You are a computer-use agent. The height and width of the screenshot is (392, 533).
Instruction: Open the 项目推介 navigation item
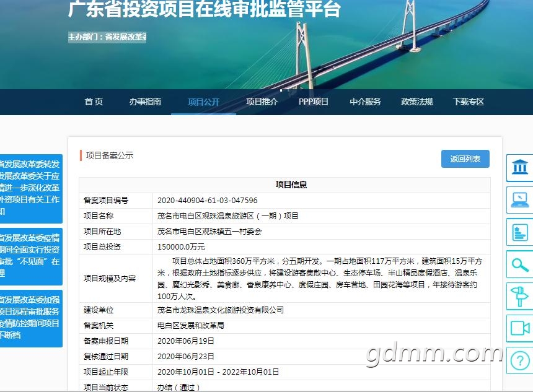tap(262, 102)
